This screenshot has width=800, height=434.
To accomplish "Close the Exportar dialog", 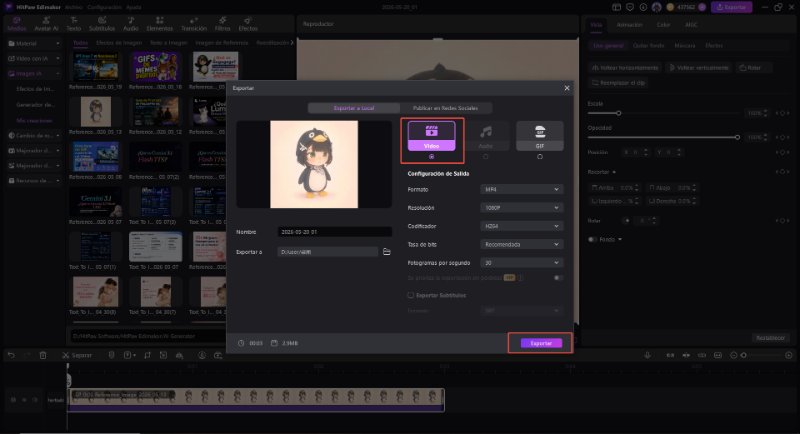I will click(x=567, y=88).
